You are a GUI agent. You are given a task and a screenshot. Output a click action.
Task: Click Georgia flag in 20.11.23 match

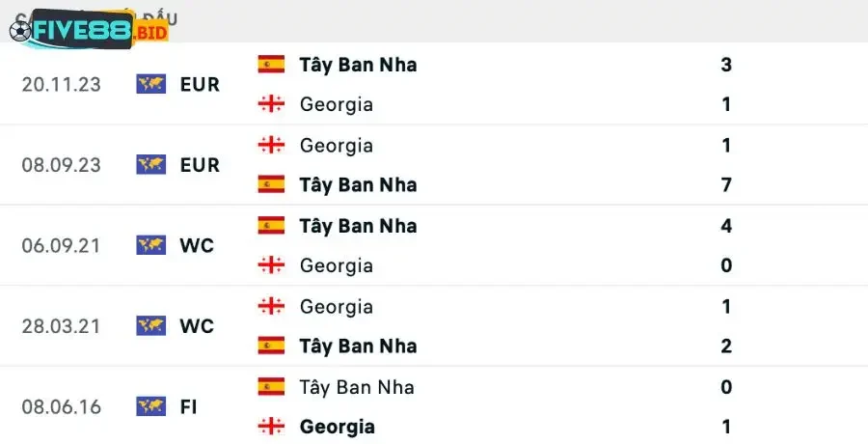tap(271, 104)
